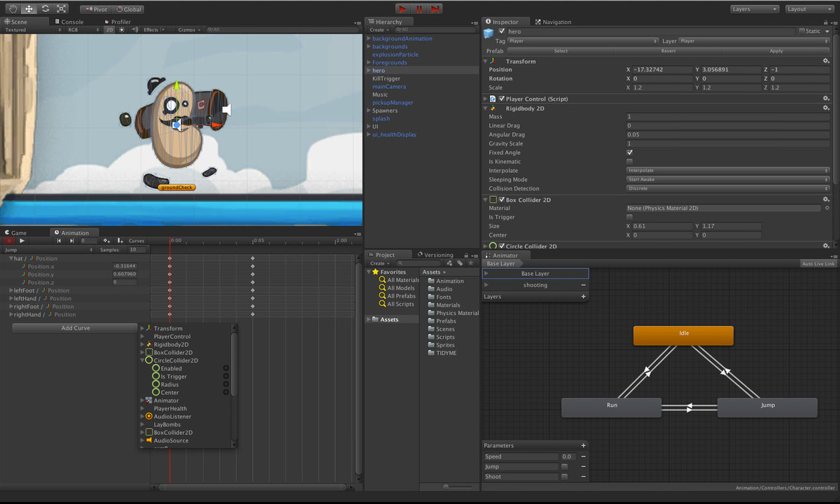The image size is (840, 504).
Task: Open the Navigation tab
Action: click(x=553, y=22)
